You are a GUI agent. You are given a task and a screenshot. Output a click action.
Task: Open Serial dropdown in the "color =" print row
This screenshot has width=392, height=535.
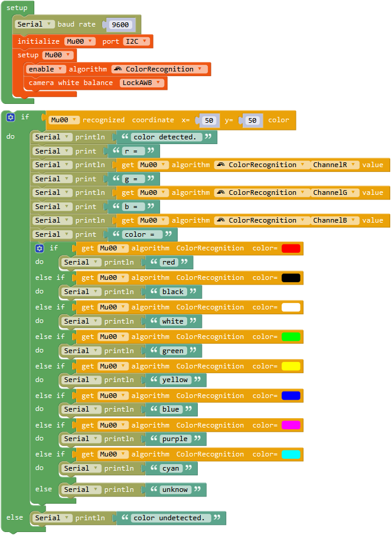(53, 234)
